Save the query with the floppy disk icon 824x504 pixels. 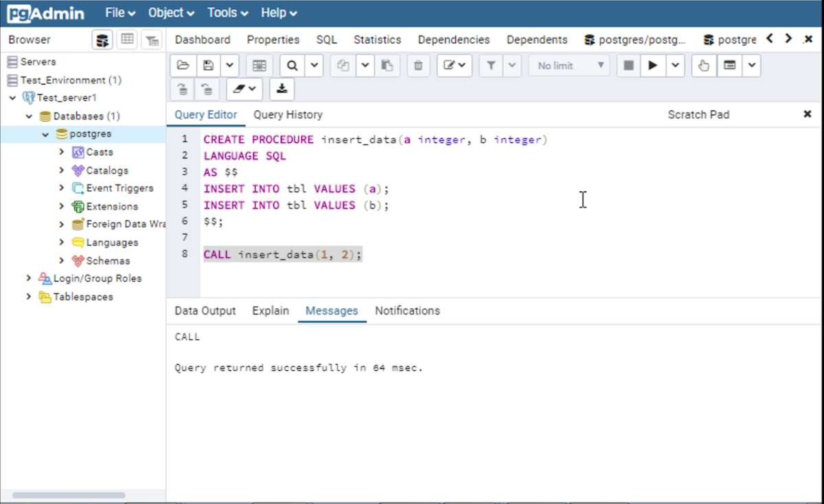(x=209, y=66)
